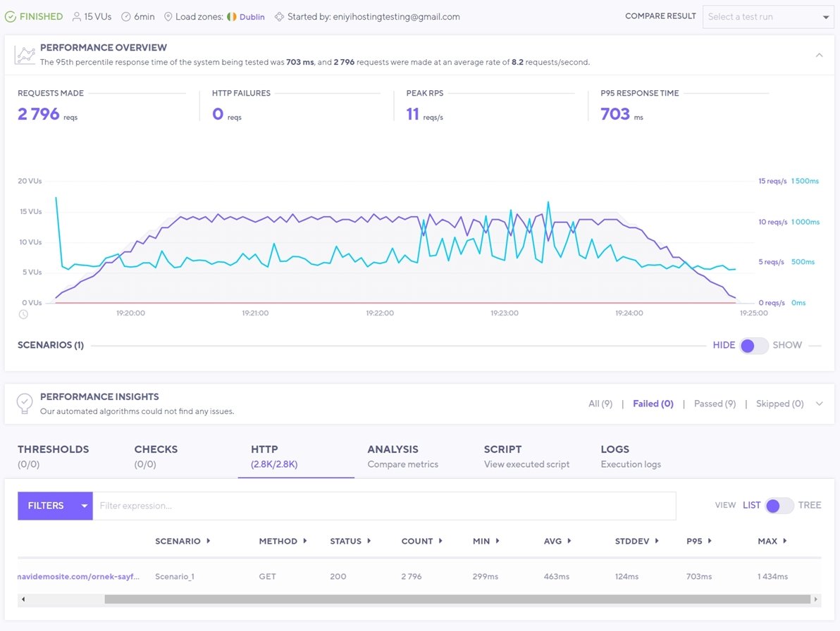The height and width of the screenshot is (631, 840).
Task: Click the 463ms average cell
Action: pos(556,576)
